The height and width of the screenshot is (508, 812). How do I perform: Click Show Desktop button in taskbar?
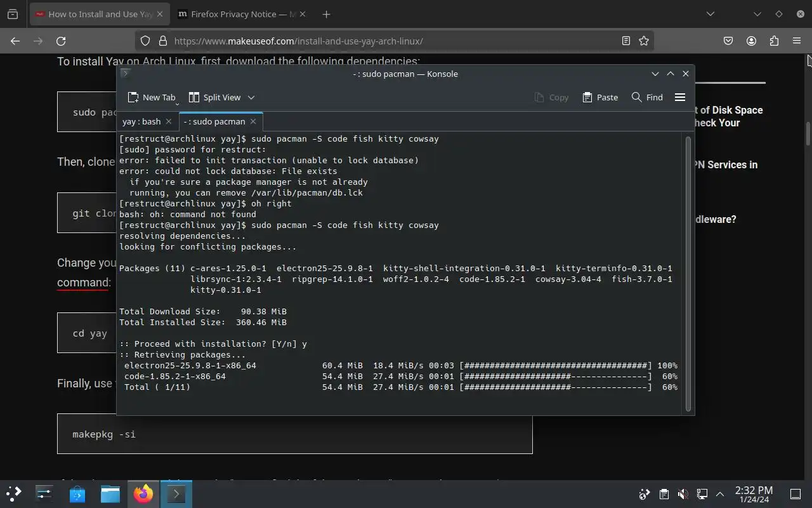click(796, 494)
